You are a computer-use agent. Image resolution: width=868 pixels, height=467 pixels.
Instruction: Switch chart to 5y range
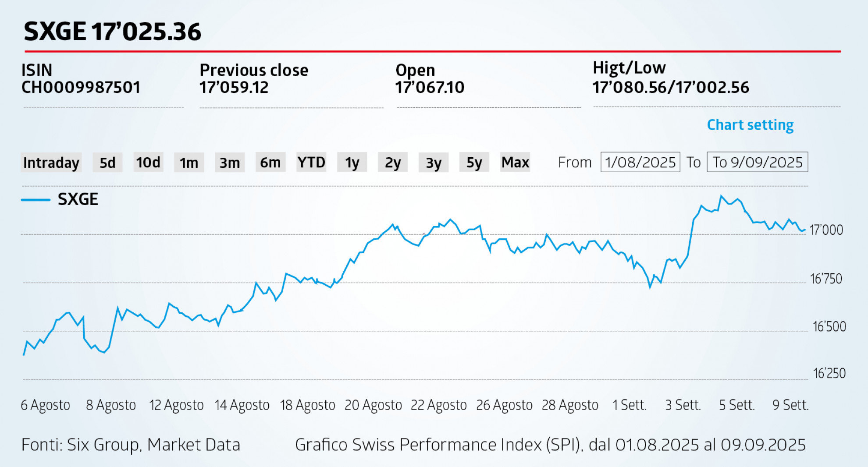pos(474,163)
